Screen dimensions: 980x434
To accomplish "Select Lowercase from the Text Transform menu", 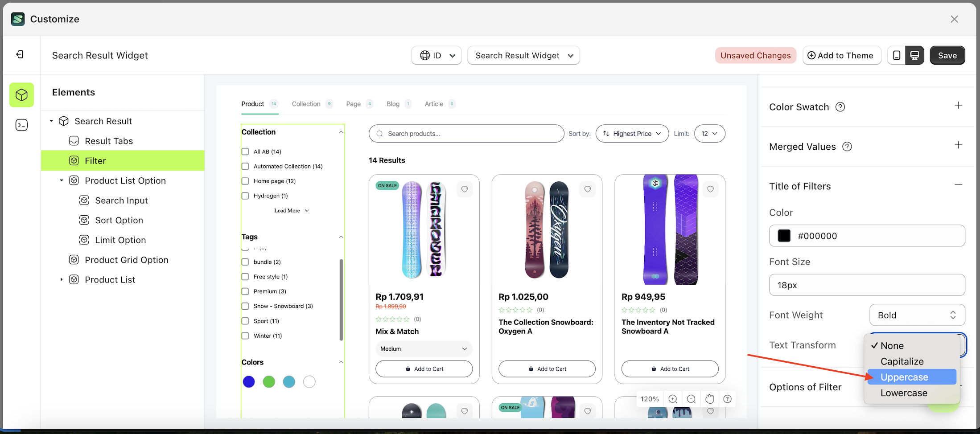I will point(904,393).
